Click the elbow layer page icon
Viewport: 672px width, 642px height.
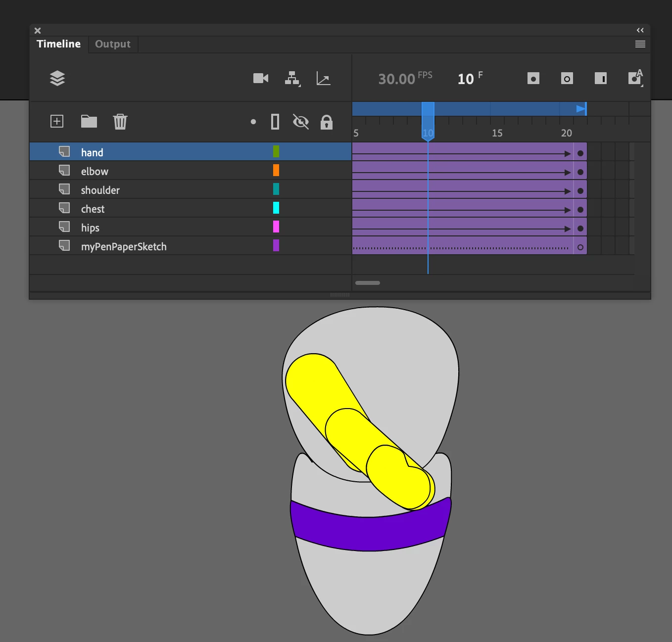[64, 170]
